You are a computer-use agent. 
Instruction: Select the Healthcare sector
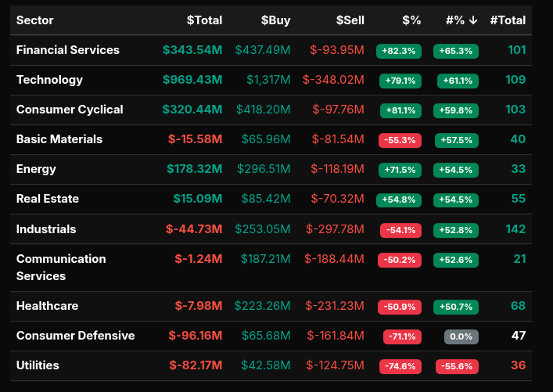pyautogui.click(x=47, y=306)
